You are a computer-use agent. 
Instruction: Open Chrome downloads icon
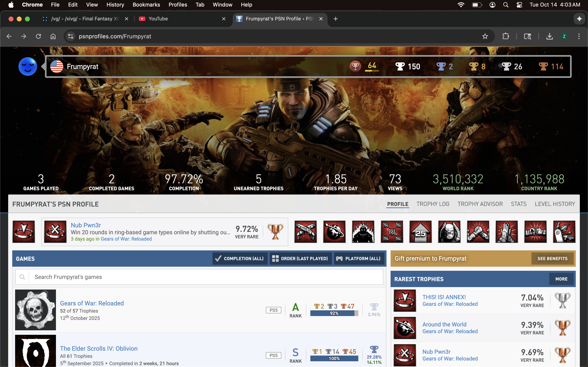click(x=549, y=36)
